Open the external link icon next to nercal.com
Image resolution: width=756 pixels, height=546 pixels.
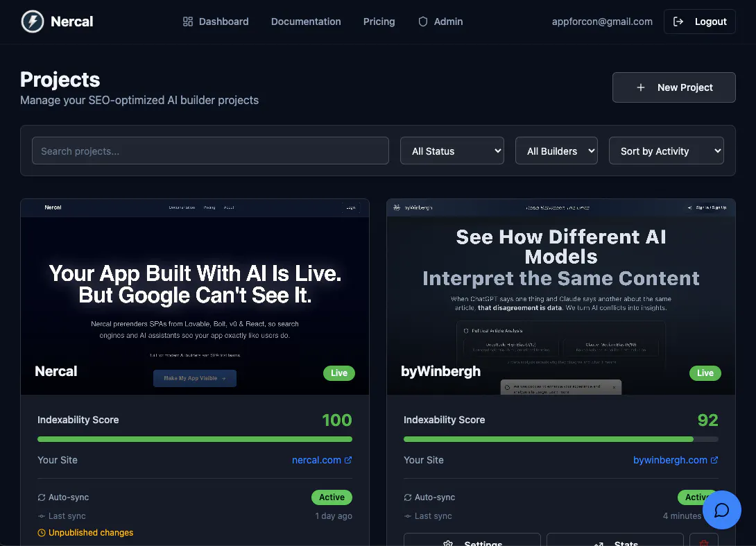pos(348,460)
